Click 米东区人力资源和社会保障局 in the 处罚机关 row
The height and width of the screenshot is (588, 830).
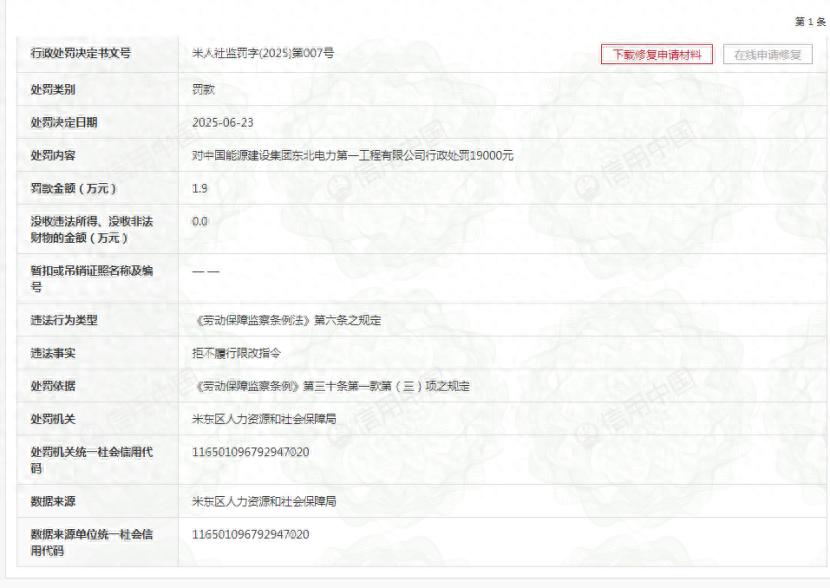click(264, 419)
